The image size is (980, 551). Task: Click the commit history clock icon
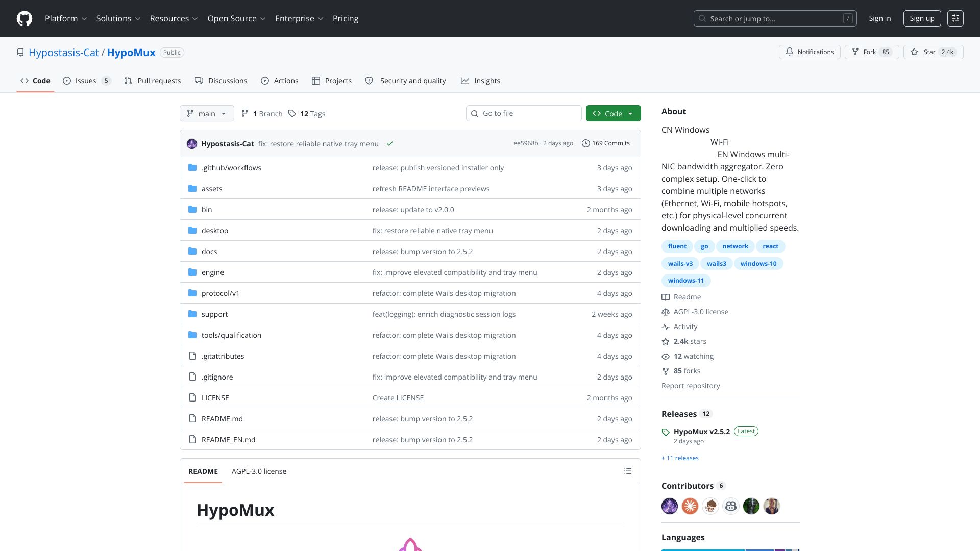click(586, 143)
